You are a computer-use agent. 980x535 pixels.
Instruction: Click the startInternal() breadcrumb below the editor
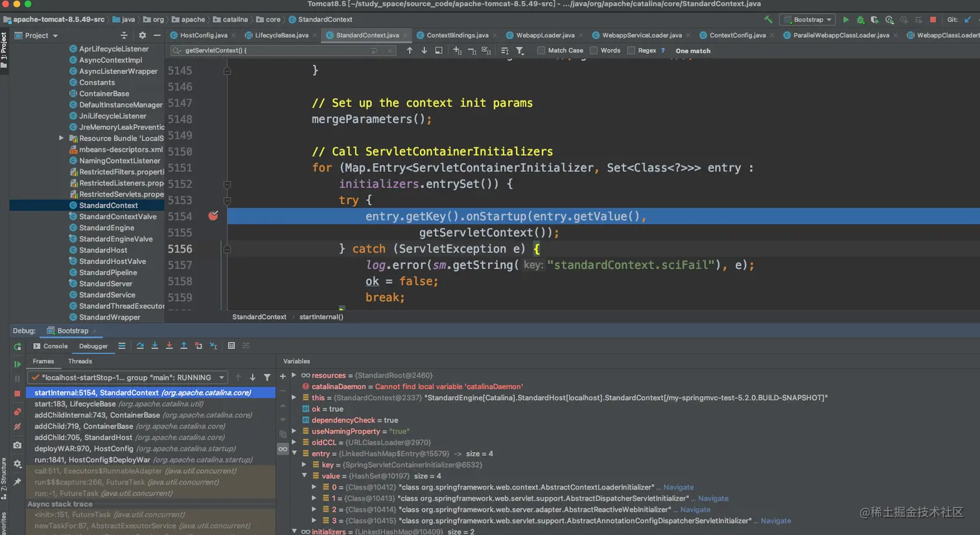click(x=321, y=317)
